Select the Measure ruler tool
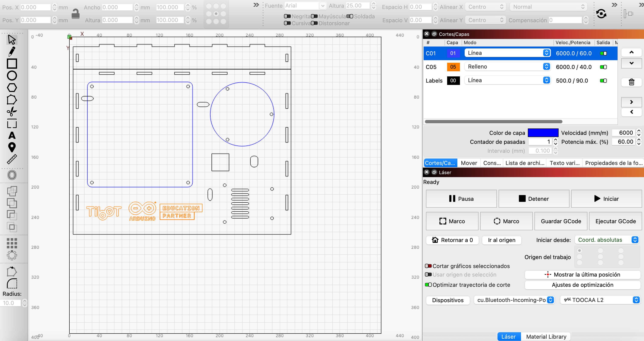644x341 pixels. pyautogui.click(x=12, y=159)
